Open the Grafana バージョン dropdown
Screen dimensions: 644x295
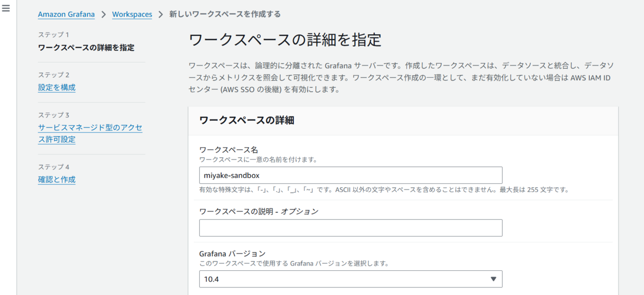[350, 279]
